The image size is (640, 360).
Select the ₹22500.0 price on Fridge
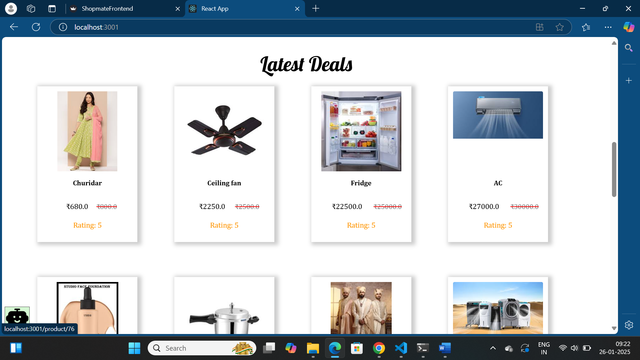coord(347,207)
